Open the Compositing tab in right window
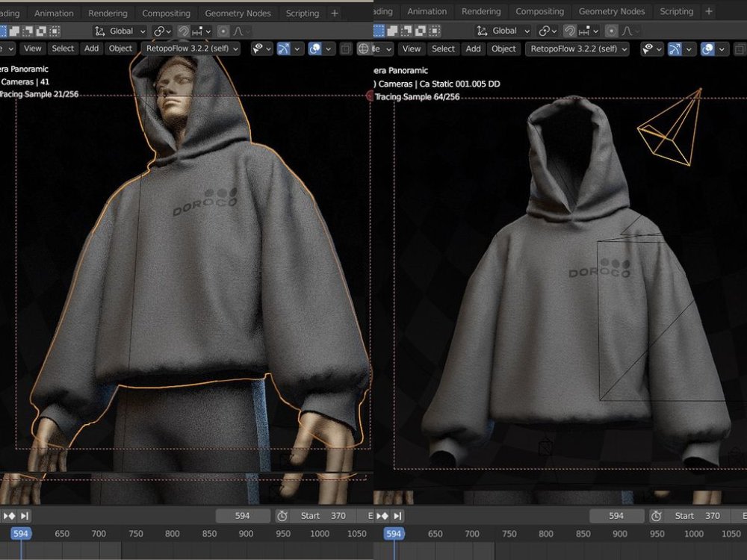This screenshot has height=560, width=747. (539, 11)
